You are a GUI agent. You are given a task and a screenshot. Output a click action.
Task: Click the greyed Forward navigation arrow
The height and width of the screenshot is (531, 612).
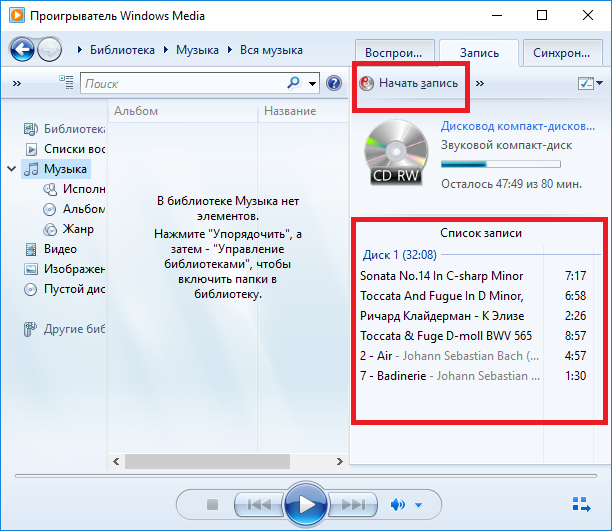pyautogui.click(x=50, y=50)
